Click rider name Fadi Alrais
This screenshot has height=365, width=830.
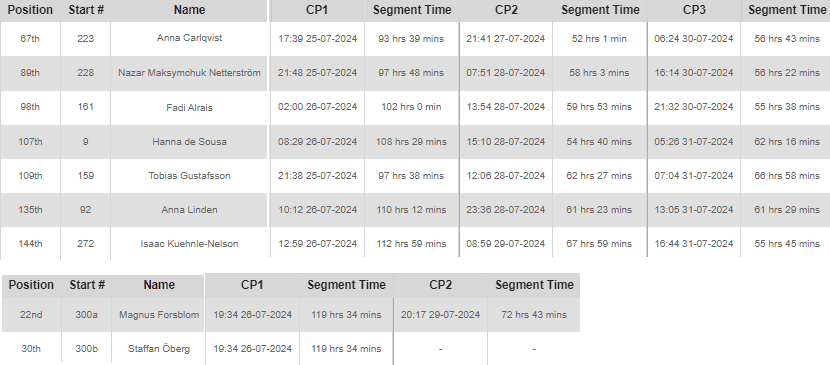pos(190,107)
